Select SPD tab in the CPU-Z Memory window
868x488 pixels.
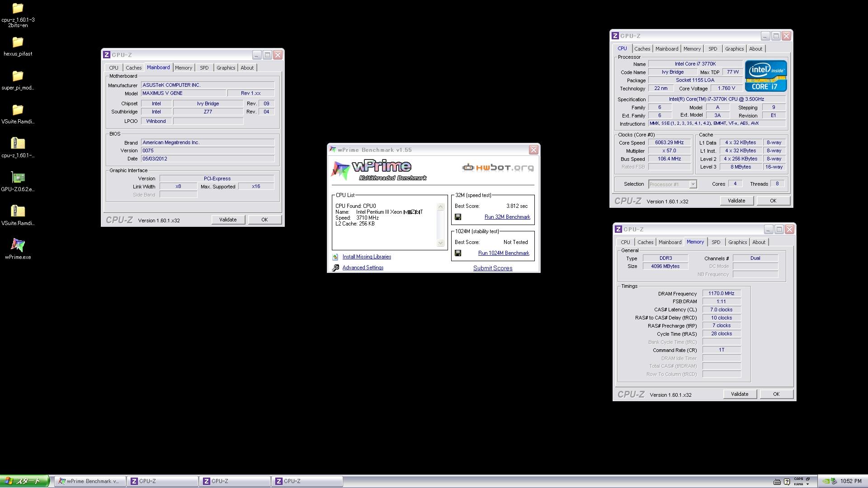716,242
